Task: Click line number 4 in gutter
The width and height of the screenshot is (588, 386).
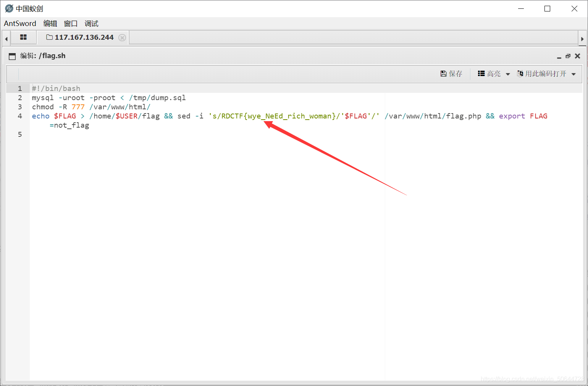Action: click(20, 116)
